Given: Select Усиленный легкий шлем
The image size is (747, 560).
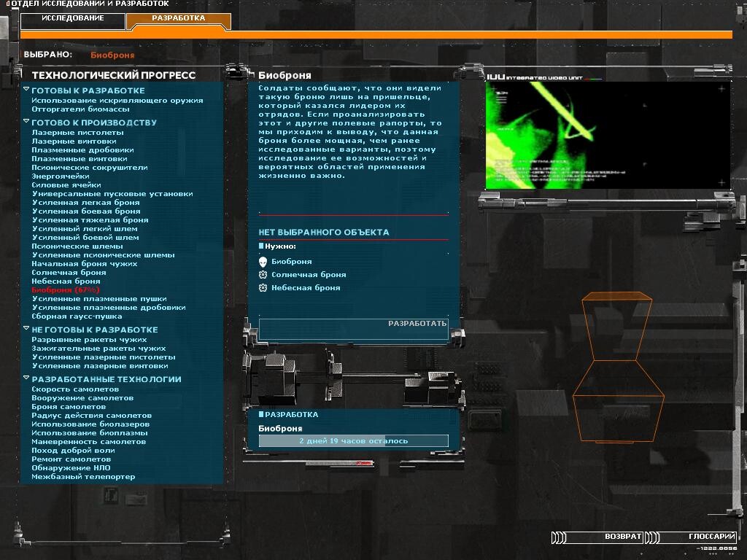Looking at the screenshot, I should 85,228.
